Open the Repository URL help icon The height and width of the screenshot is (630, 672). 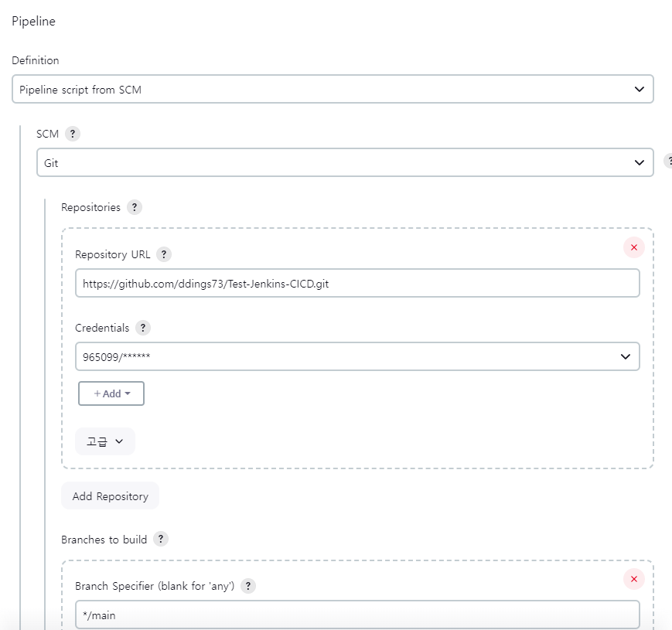162,254
